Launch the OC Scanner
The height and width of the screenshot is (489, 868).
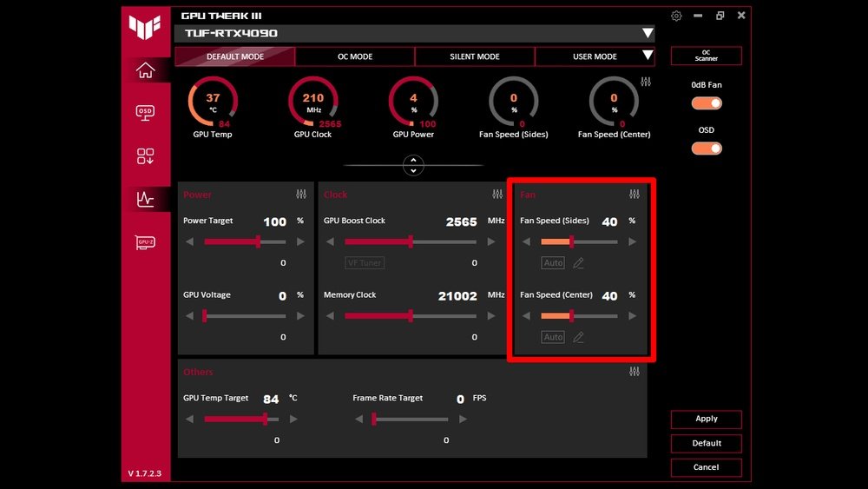[x=707, y=56]
